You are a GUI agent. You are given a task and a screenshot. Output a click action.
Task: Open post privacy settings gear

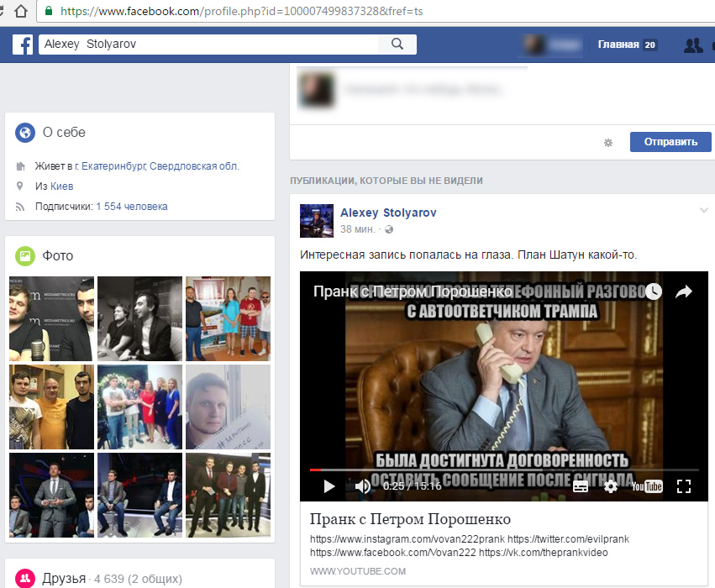coord(608,142)
